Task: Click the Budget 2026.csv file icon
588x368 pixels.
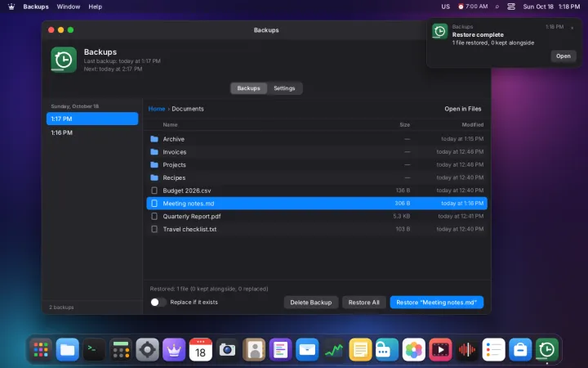Action: tap(154, 191)
